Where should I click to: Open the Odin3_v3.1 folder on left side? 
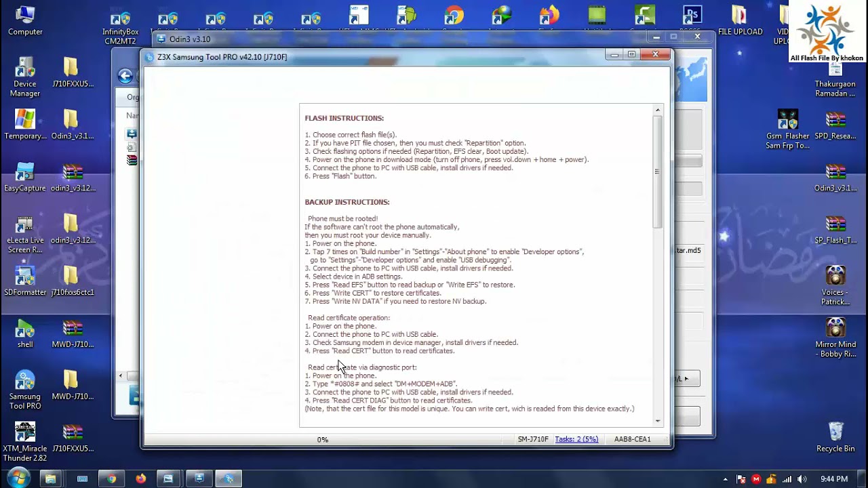(x=72, y=125)
